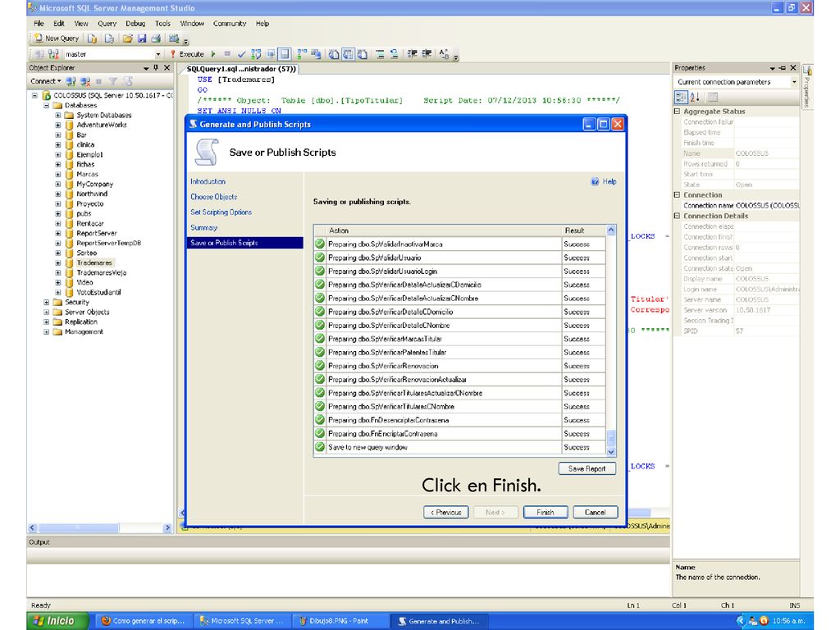Click the Object Explorer disconnect icon
Image resolution: width=840 pixels, height=630 pixels.
point(85,81)
